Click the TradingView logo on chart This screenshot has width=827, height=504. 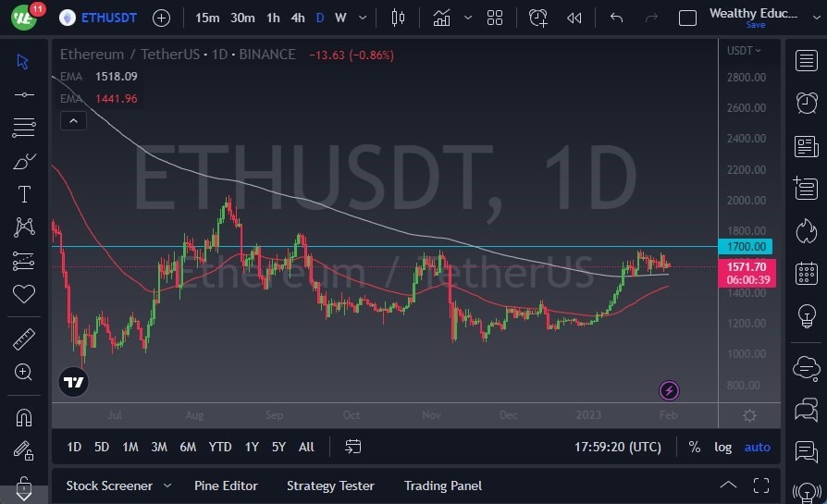[73, 382]
